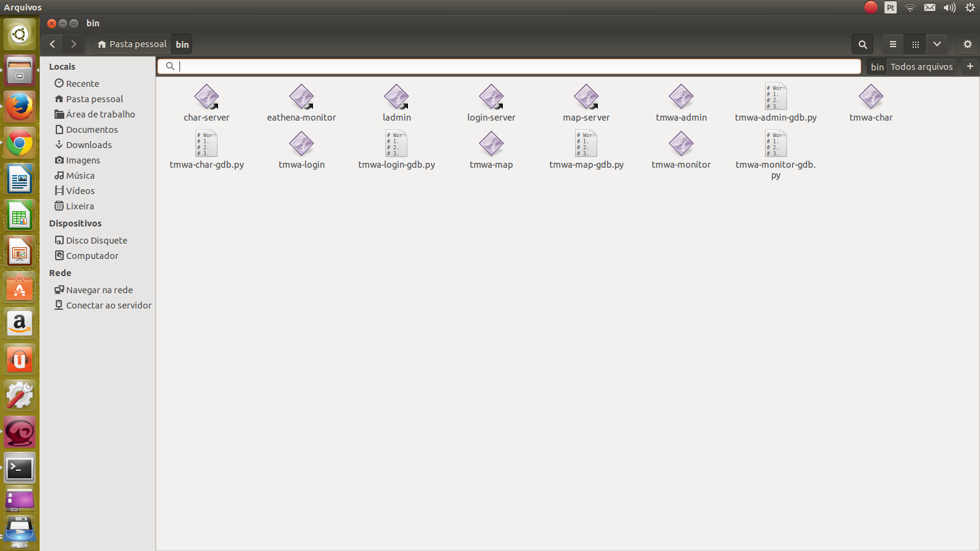Screen dimensions: 980x551
Task: Limit search to bin folder
Action: tap(877, 67)
